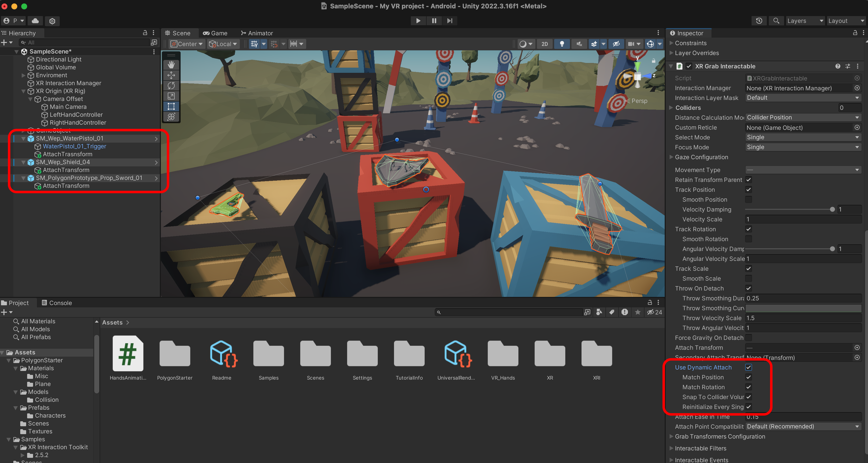
Task: Click the Pause button
Action: [434, 20]
